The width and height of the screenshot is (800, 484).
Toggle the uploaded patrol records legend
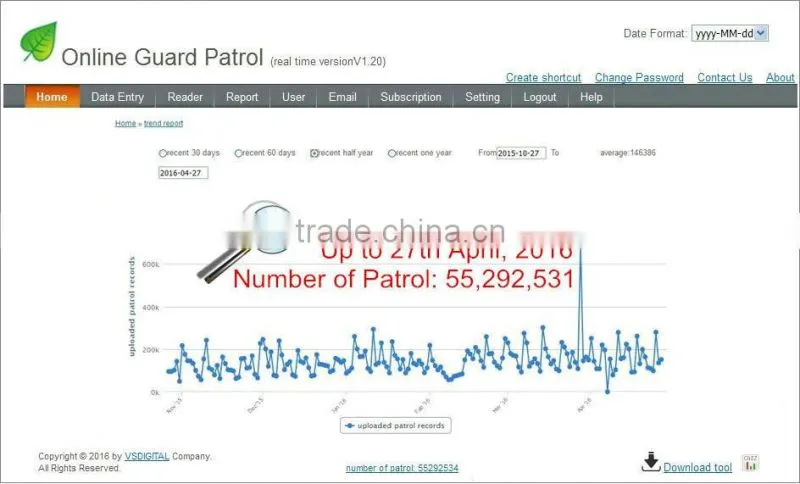395,425
